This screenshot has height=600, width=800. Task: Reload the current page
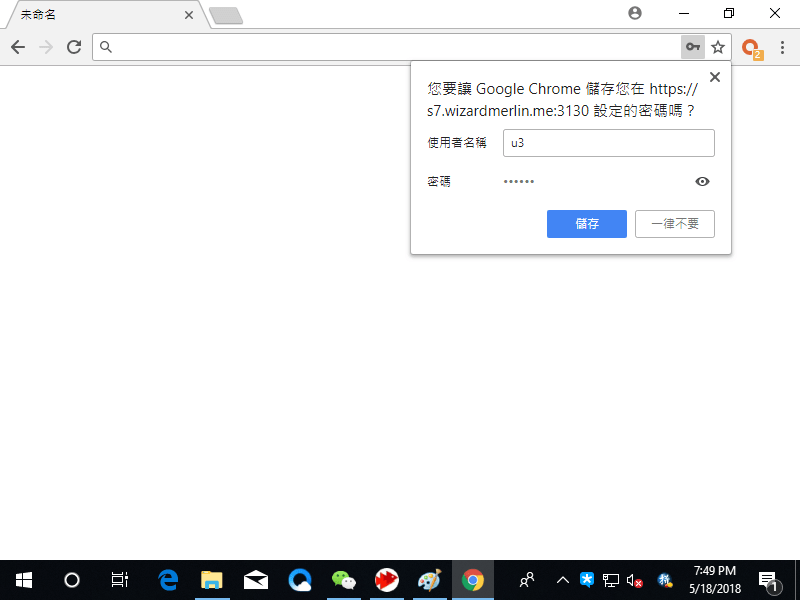click(x=74, y=47)
